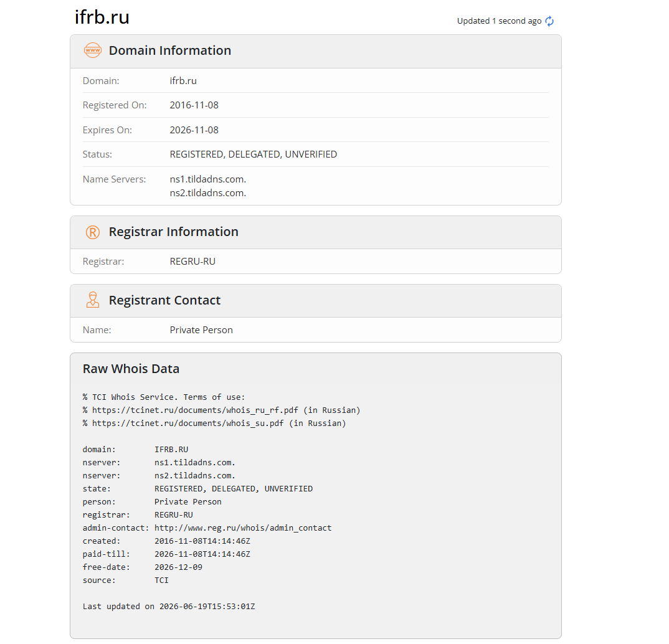
Task: Click the Domain Information heading
Action: [x=170, y=50]
